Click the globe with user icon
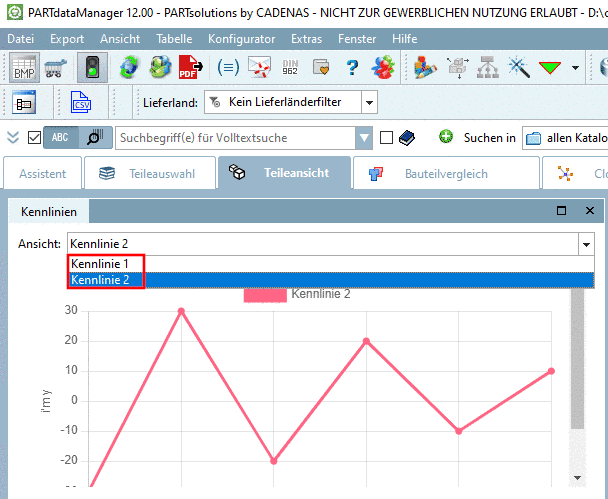The height and width of the screenshot is (499, 608). point(160,67)
